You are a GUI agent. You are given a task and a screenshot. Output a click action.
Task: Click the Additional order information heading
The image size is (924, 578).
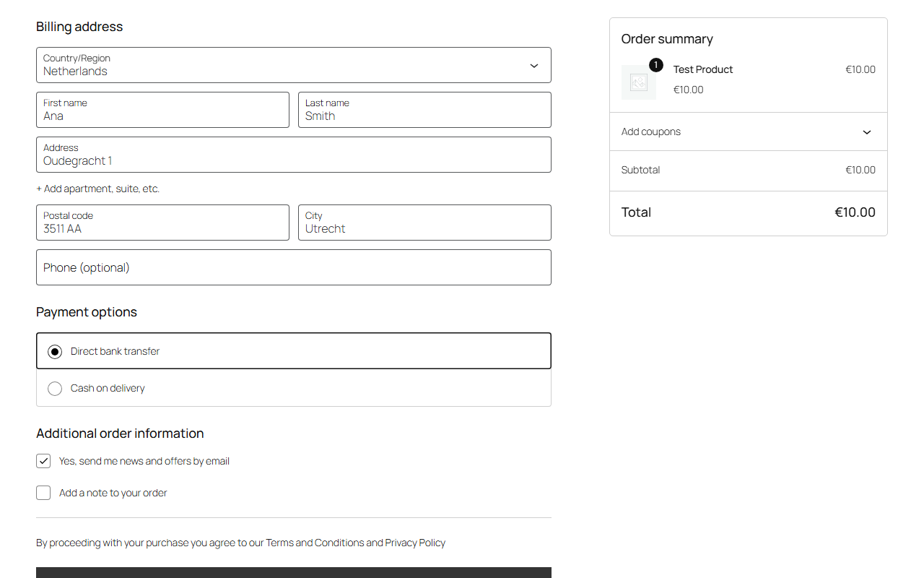120,433
